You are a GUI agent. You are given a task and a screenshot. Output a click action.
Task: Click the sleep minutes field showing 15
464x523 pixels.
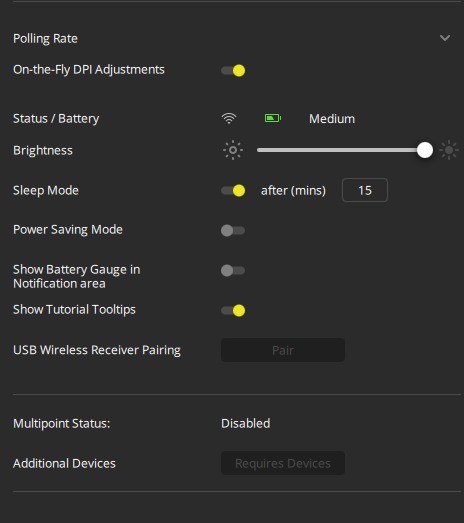point(365,190)
